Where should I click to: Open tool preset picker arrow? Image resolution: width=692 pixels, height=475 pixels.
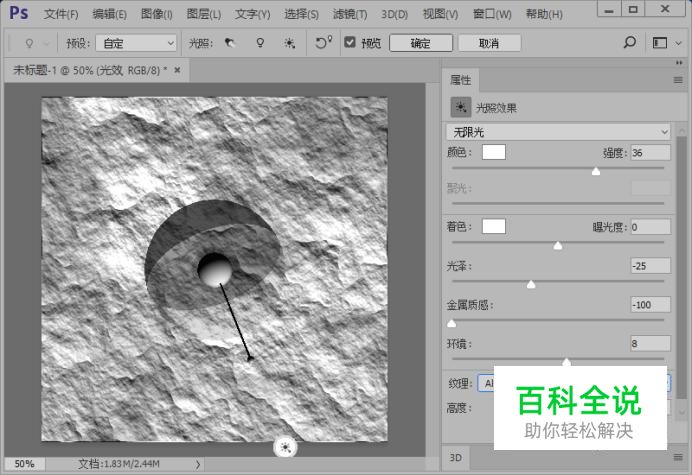(47, 43)
